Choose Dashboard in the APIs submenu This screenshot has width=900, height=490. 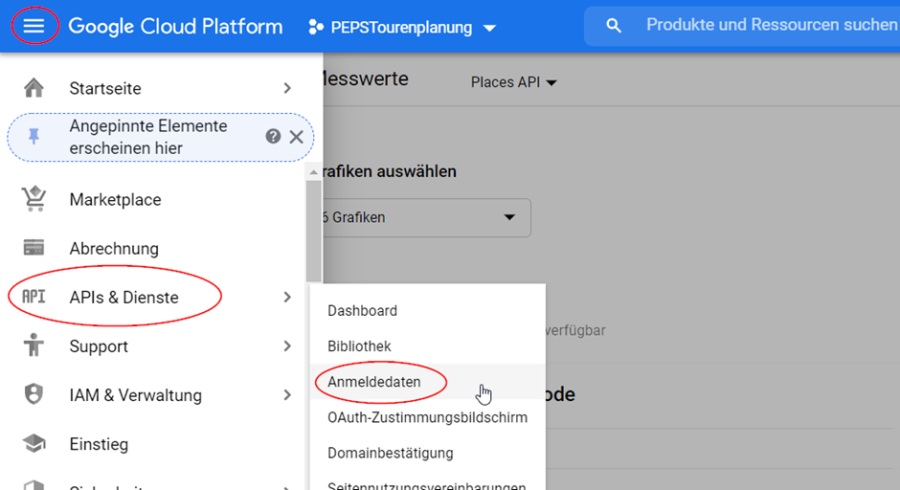[362, 311]
